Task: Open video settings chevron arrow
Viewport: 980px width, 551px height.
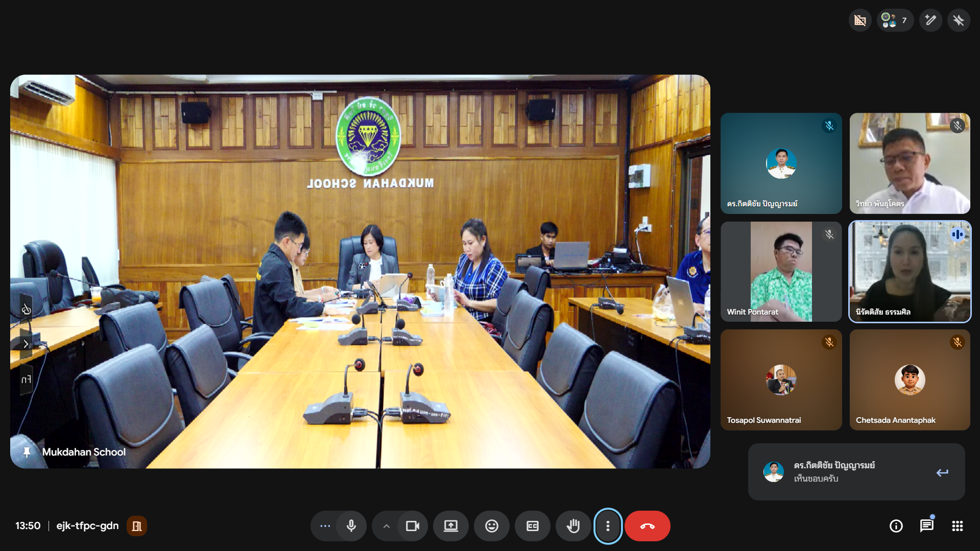Action: 386,526
